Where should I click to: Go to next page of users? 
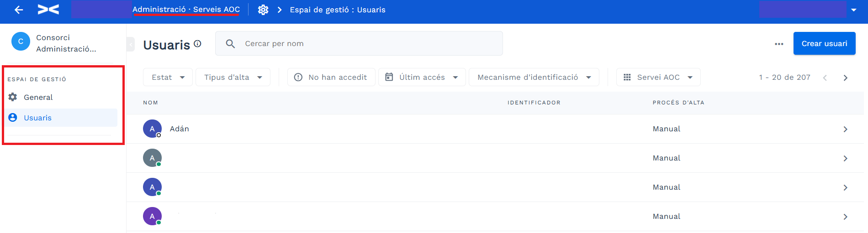click(x=845, y=78)
